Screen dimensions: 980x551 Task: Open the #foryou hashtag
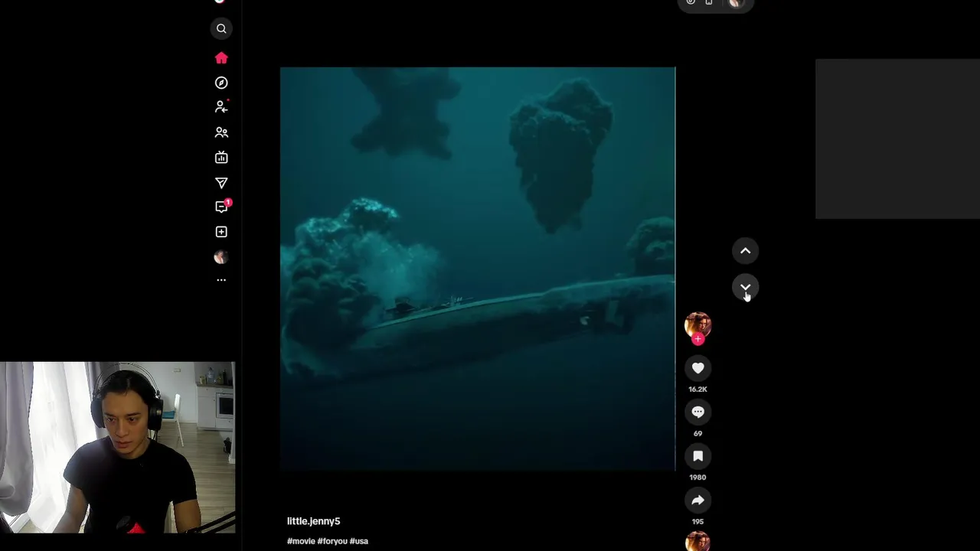point(332,541)
